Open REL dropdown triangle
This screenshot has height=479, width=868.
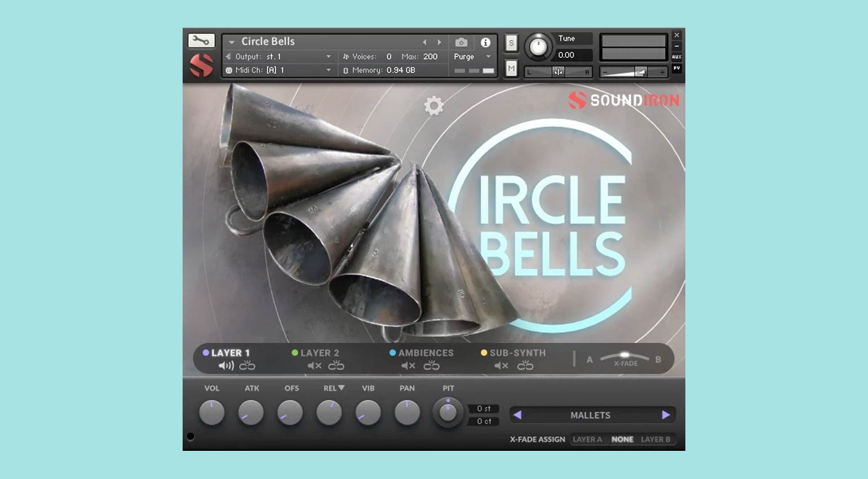(341, 388)
